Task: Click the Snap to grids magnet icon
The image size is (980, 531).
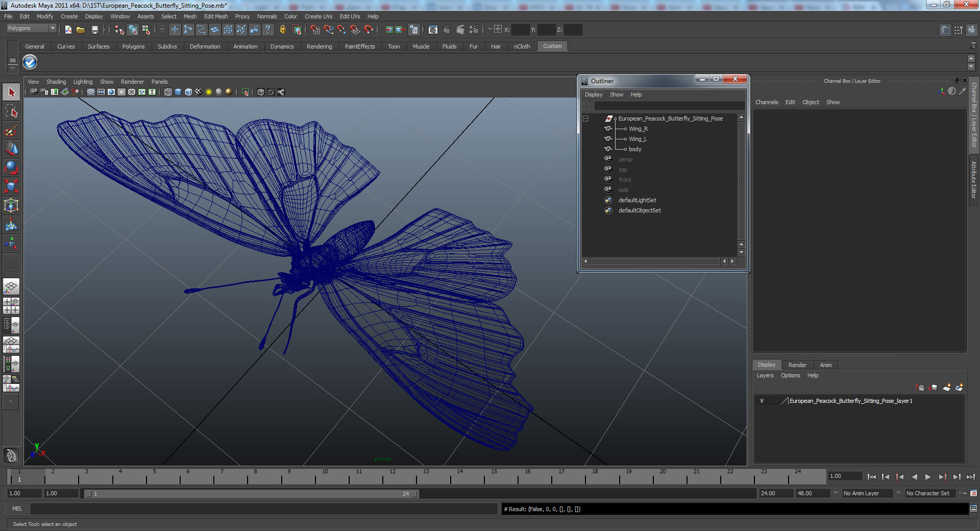Action: pos(315,30)
